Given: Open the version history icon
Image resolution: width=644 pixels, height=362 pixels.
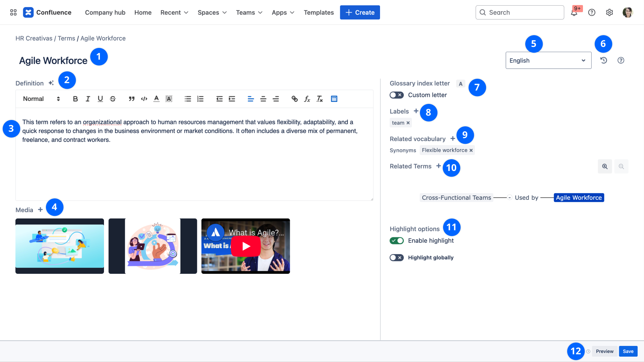Looking at the screenshot, I should coord(604,60).
